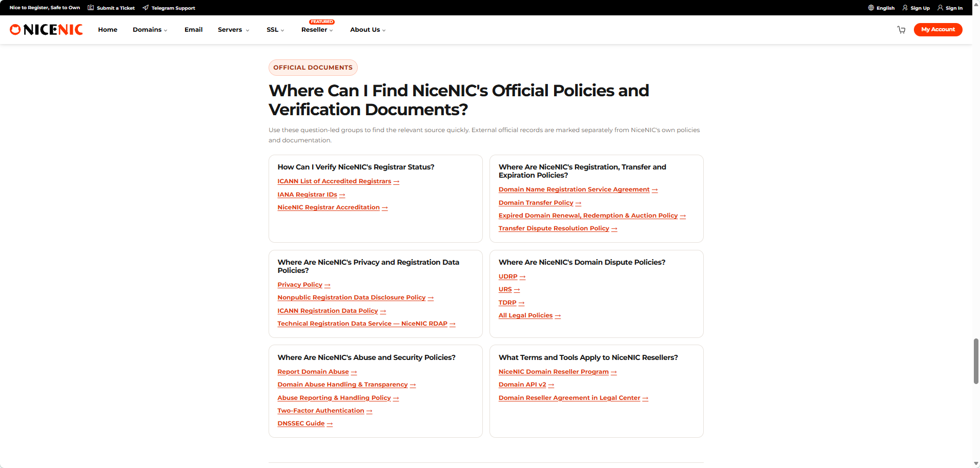Expand the Reseller dropdown menu
This screenshot has width=980, height=468.
tap(317, 30)
